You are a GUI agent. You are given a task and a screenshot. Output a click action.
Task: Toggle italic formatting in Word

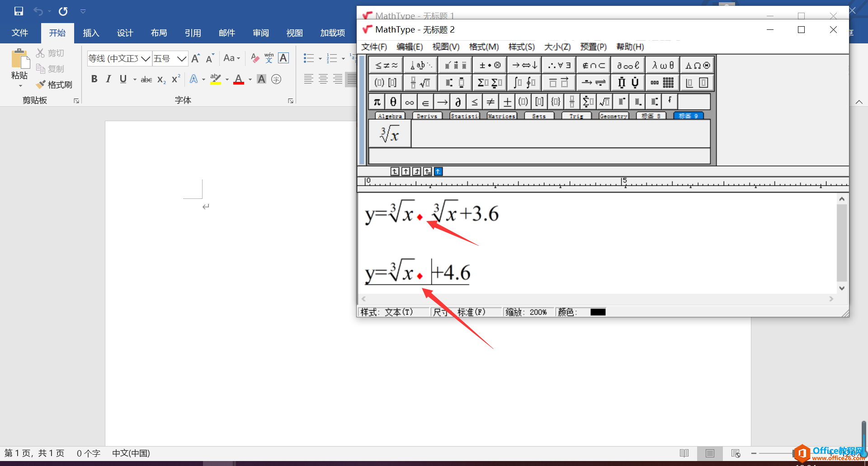(108, 79)
